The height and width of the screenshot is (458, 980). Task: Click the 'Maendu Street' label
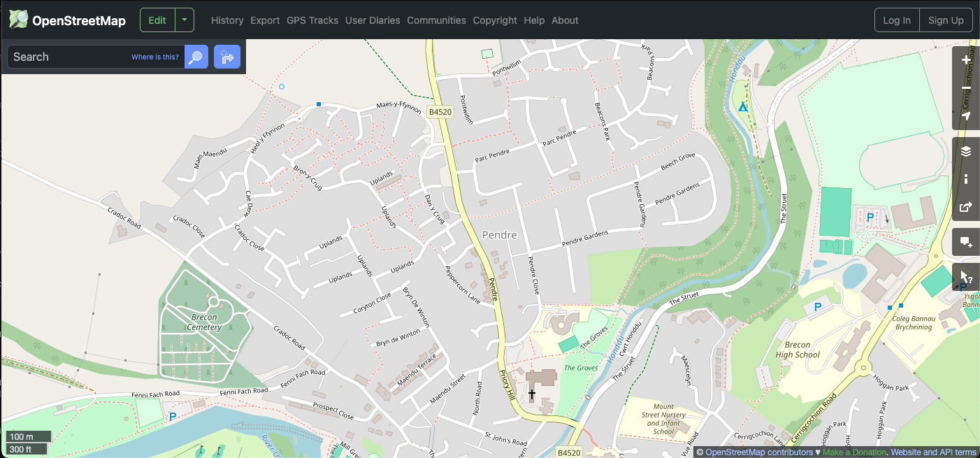click(447, 390)
